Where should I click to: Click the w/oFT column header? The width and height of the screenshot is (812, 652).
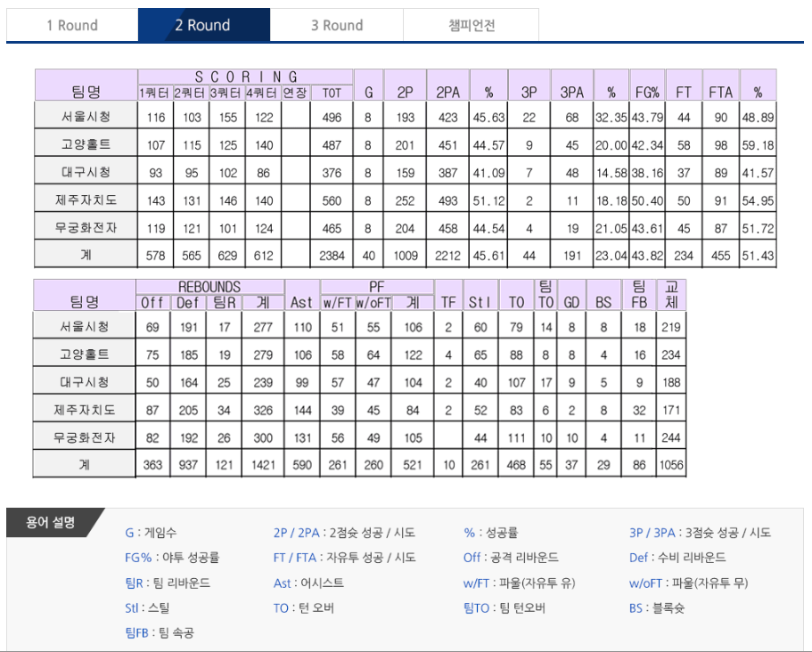coord(373,303)
